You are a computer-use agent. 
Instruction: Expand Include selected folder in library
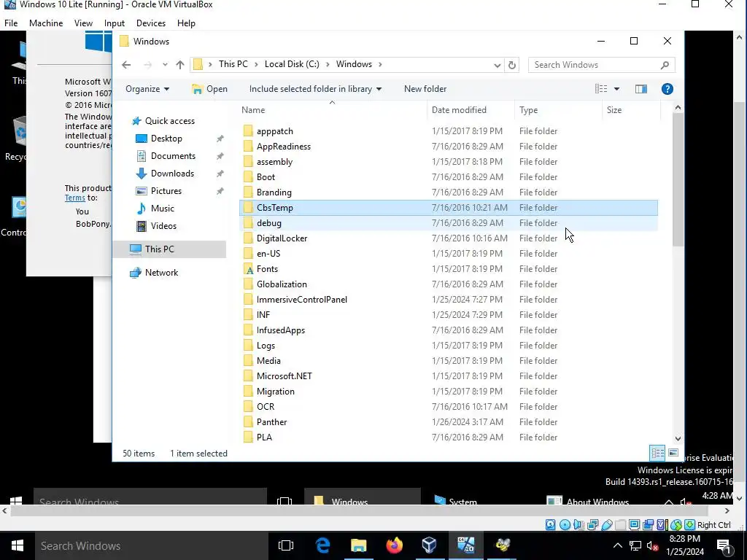click(315, 89)
